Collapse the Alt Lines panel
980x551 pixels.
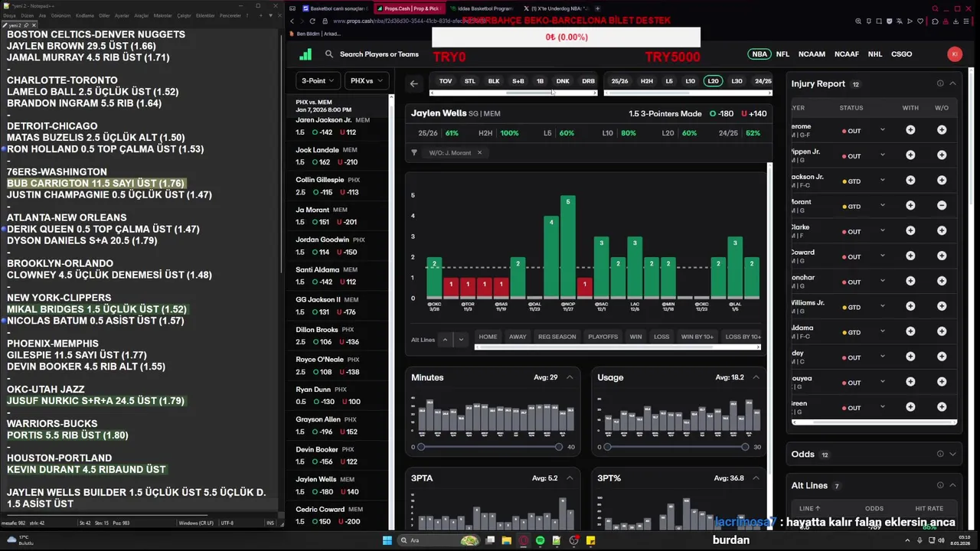[952, 485]
